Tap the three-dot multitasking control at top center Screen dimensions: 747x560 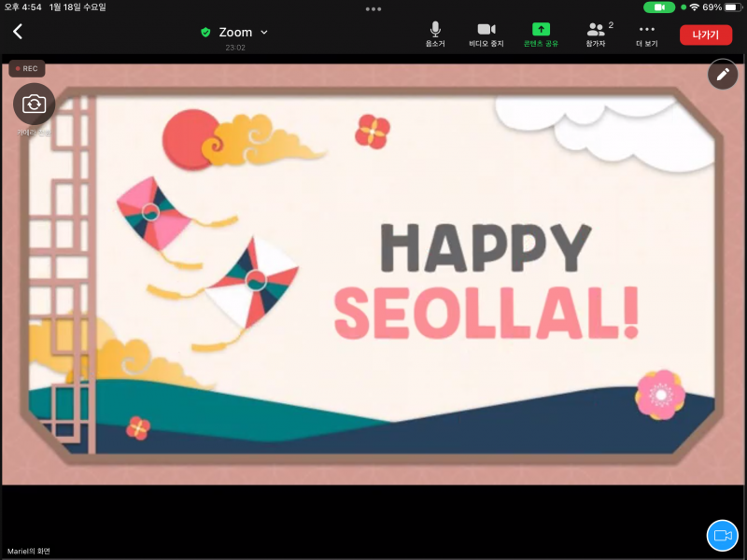tap(373, 8)
